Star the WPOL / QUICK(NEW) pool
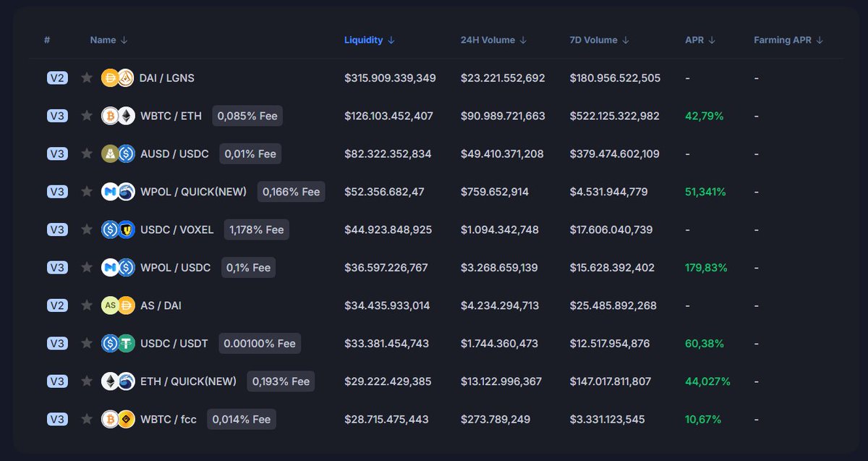This screenshot has width=868, height=461. [87, 192]
